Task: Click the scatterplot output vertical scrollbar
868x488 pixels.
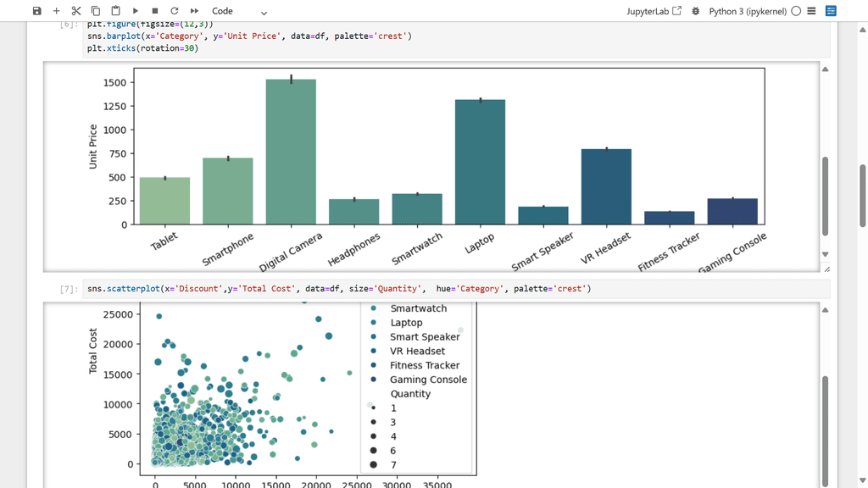Action: click(826, 430)
